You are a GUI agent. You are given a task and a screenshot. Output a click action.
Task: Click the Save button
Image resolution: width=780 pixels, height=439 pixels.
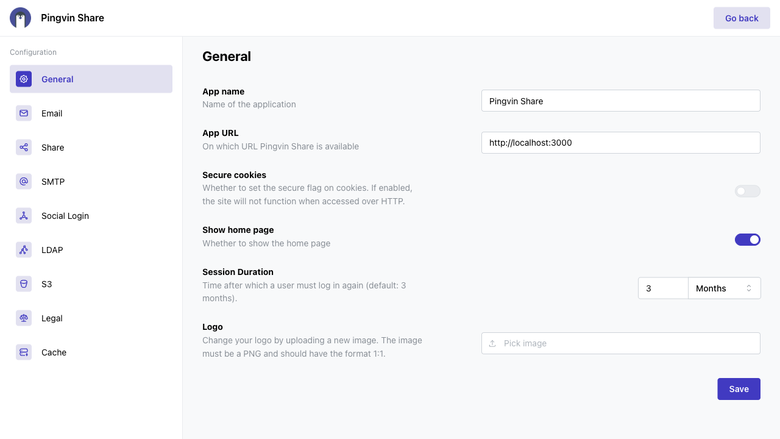(x=739, y=389)
